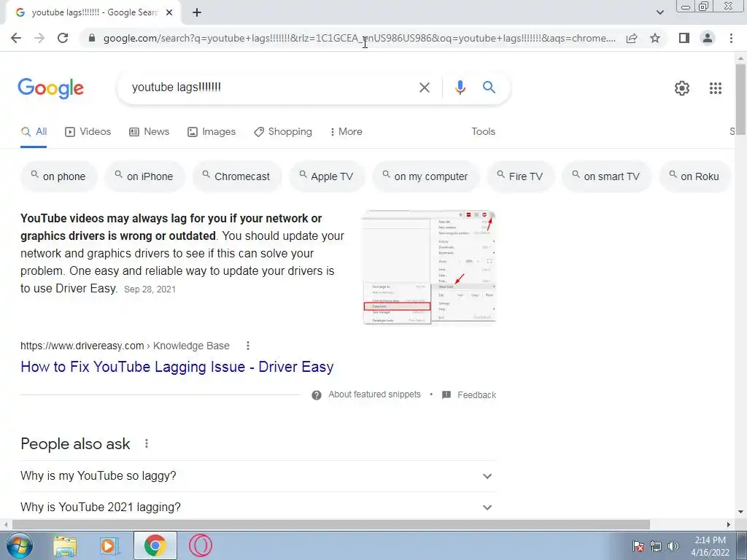The image size is (747, 560).
Task: Select the 'on smart TV' chip
Action: 606,176
